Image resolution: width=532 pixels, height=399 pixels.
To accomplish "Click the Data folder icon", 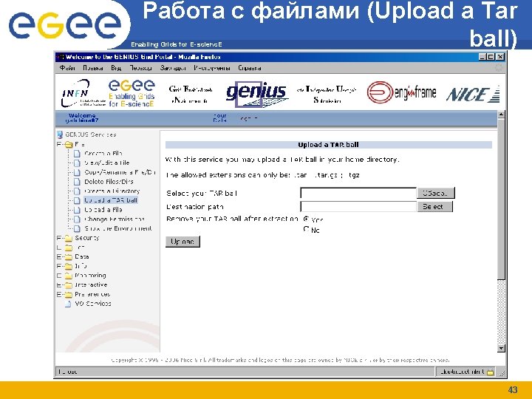I will coord(69,257).
